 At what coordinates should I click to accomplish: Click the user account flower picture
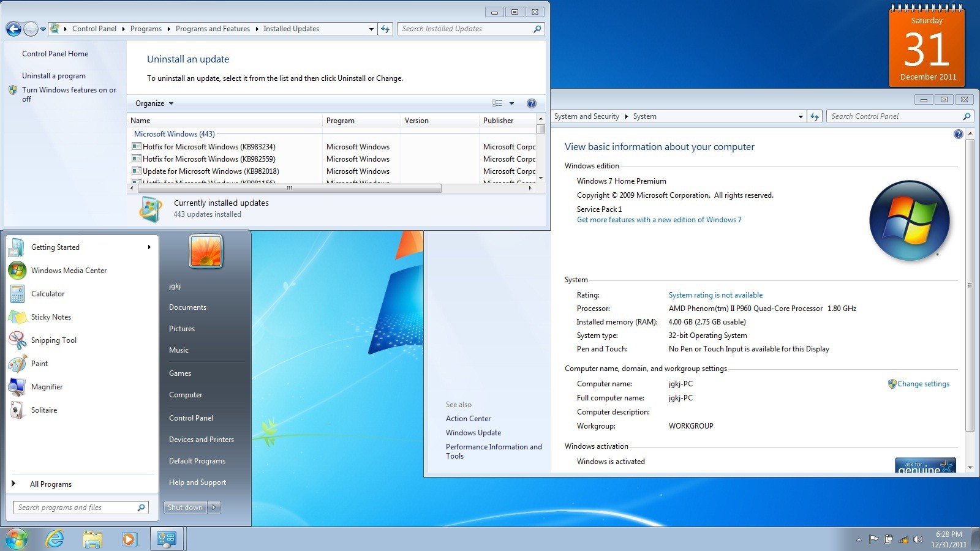click(206, 251)
